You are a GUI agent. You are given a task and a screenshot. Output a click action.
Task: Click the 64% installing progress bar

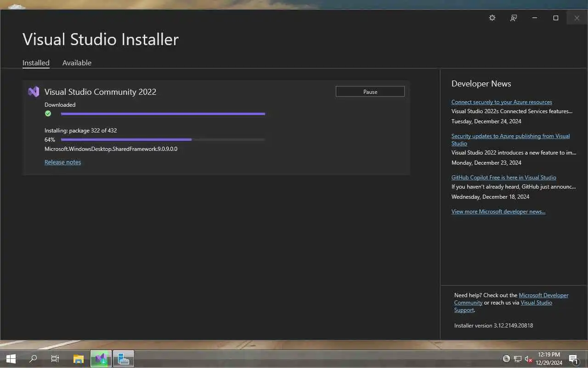[163, 139]
